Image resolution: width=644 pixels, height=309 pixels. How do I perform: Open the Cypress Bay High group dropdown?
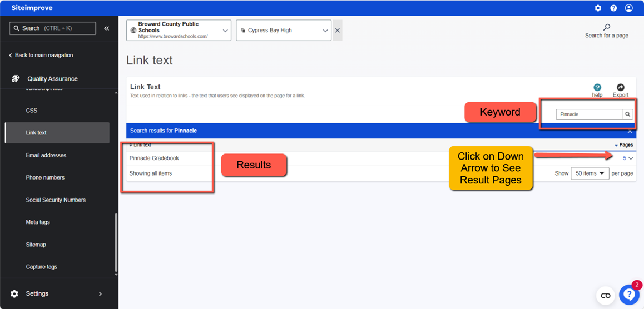tap(284, 31)
